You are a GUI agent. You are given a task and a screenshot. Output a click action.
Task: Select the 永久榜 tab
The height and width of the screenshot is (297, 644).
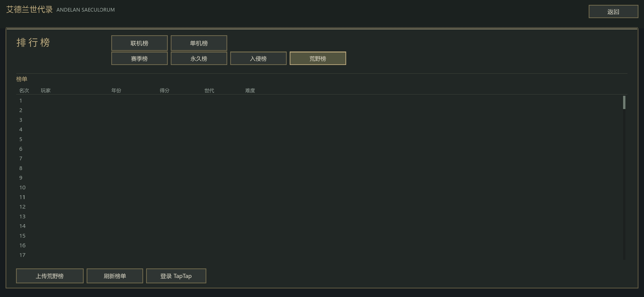point(199,58)
